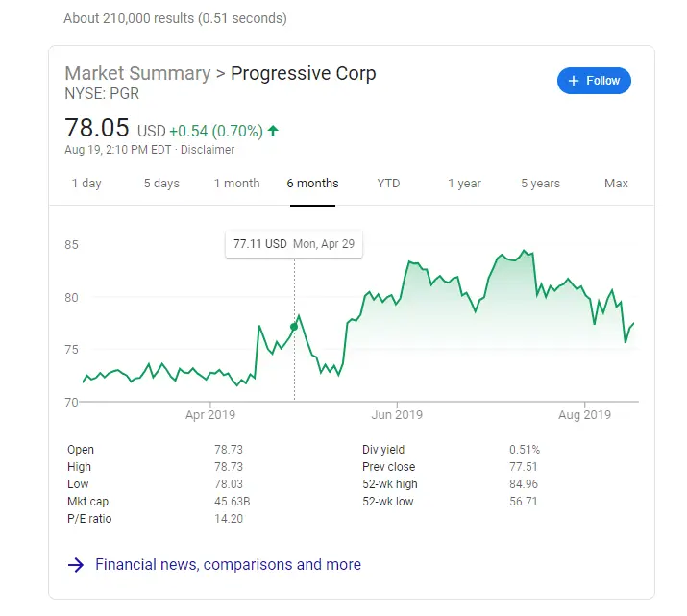Switch to the 5 days range

(161, 184)
